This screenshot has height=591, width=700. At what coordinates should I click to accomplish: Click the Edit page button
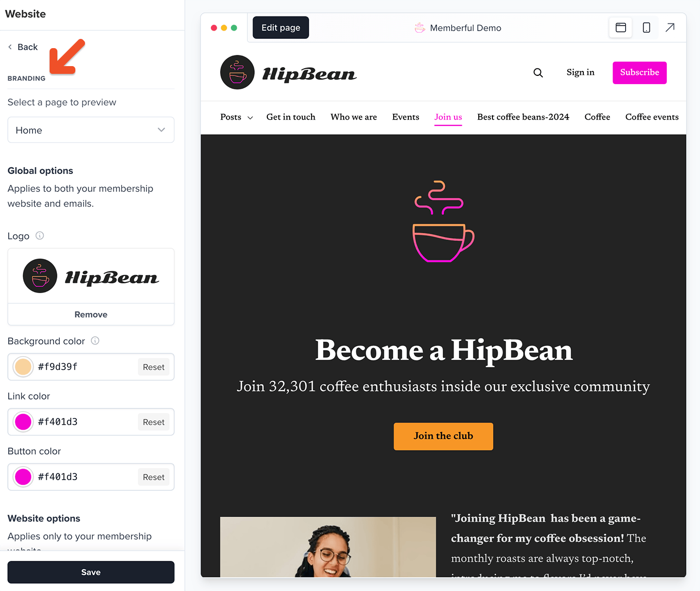281,28
